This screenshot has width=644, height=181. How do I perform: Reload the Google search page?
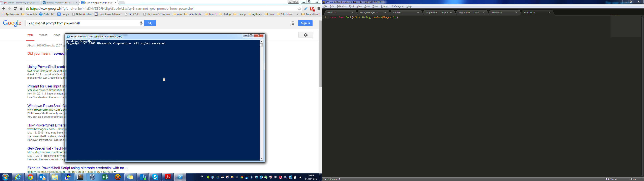15,8
